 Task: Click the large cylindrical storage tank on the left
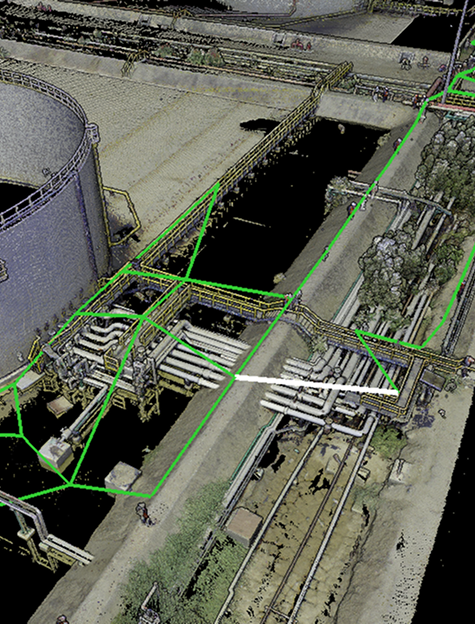click(44, 223)
